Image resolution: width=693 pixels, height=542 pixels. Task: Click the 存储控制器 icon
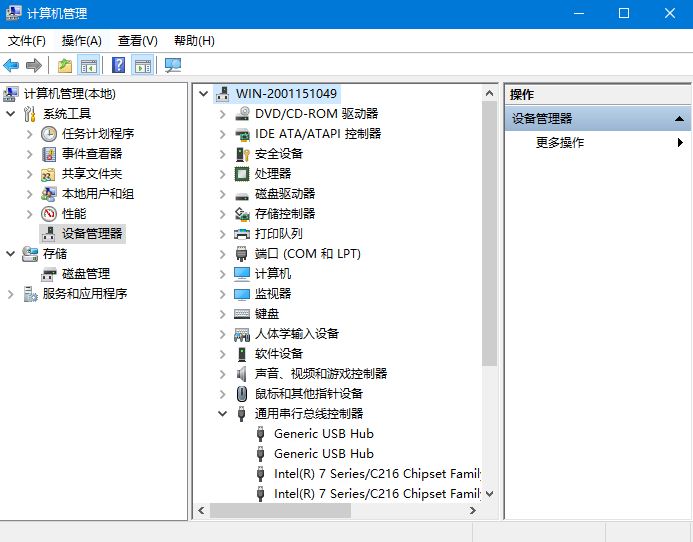tap(242, 214)
